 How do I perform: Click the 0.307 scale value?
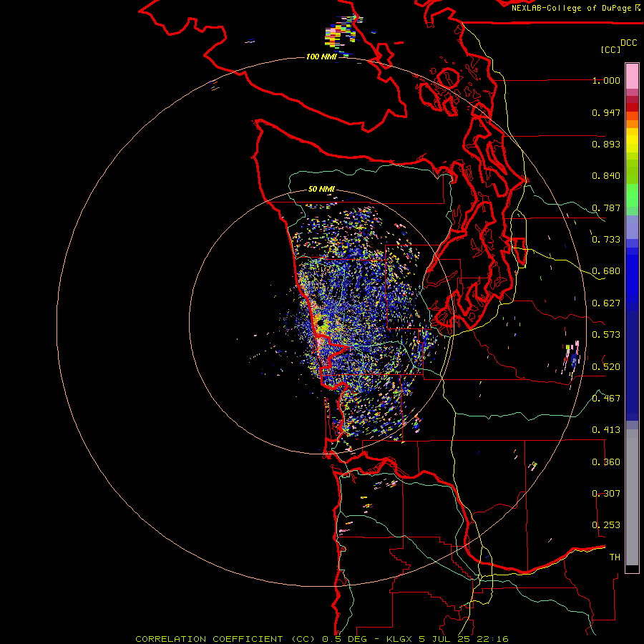click(x=606, y=494)
